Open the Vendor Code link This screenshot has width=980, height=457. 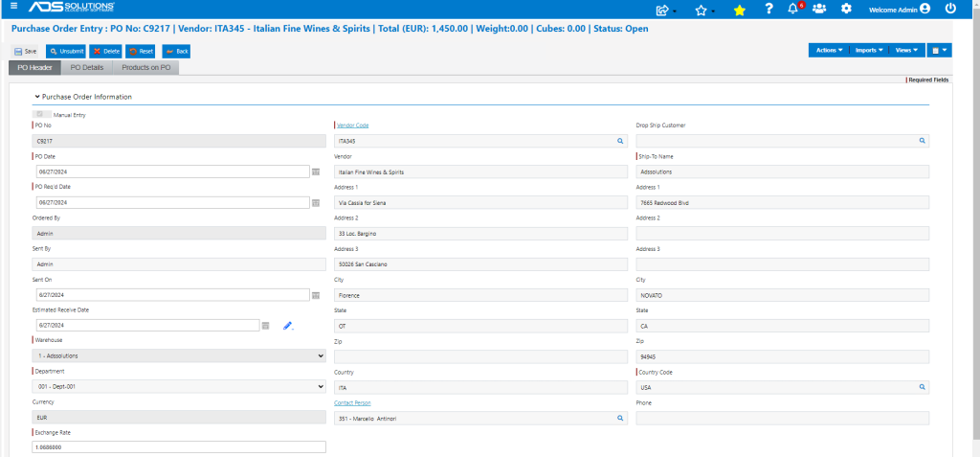click(352, 126)
